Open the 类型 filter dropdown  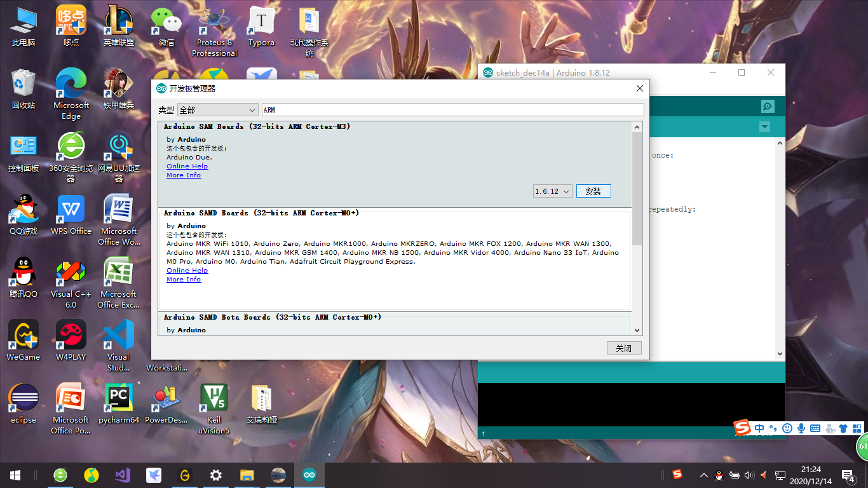click(218, 110)
